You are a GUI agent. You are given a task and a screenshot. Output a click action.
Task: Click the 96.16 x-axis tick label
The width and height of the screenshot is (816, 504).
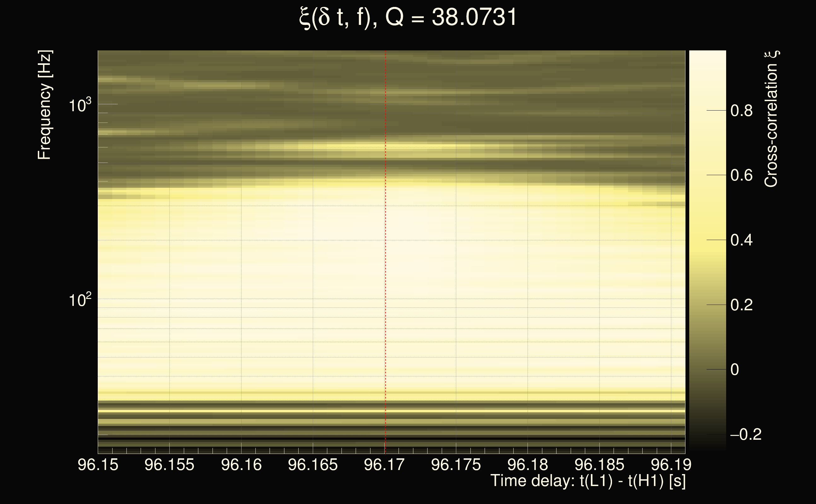click(241, 465)
